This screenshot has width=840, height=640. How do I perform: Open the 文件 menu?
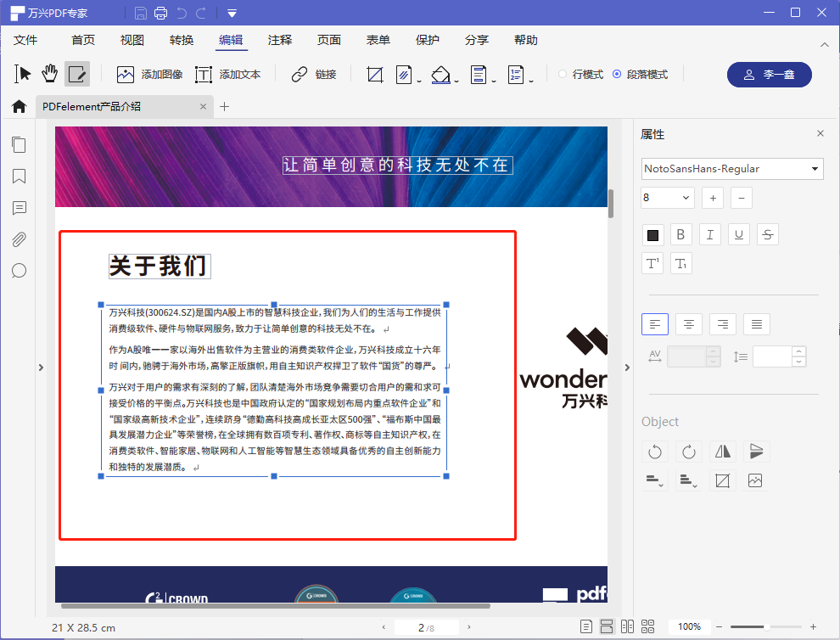[x=25, y=40]
